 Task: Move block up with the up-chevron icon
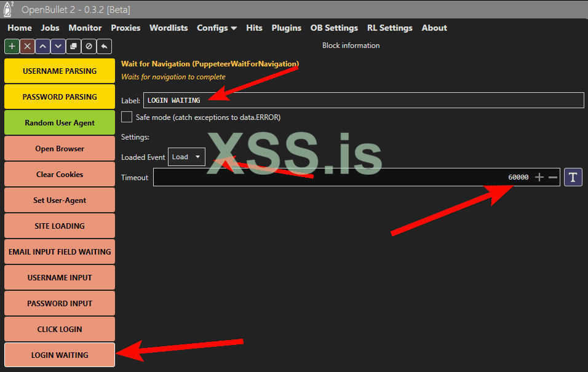point(43,47)
